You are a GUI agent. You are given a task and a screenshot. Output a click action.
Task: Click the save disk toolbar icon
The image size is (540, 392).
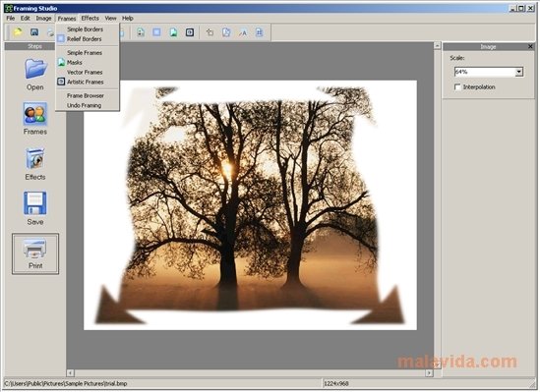[x=34, y=32]
